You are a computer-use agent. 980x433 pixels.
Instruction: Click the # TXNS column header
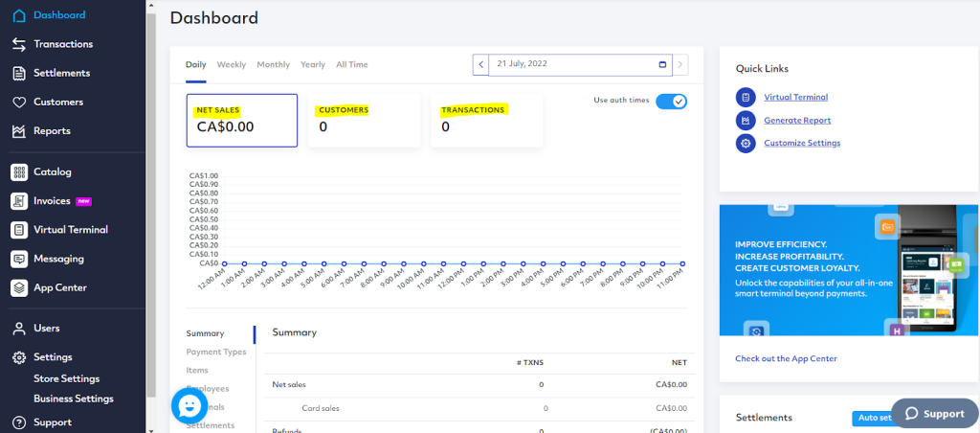(x=530, y=362)
